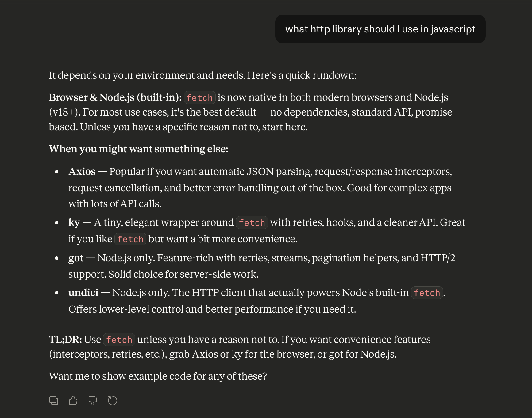The height and width of the screenshot is (418, 532).
Task: Click the bold "Axios" library name
Action: [82, 172]
